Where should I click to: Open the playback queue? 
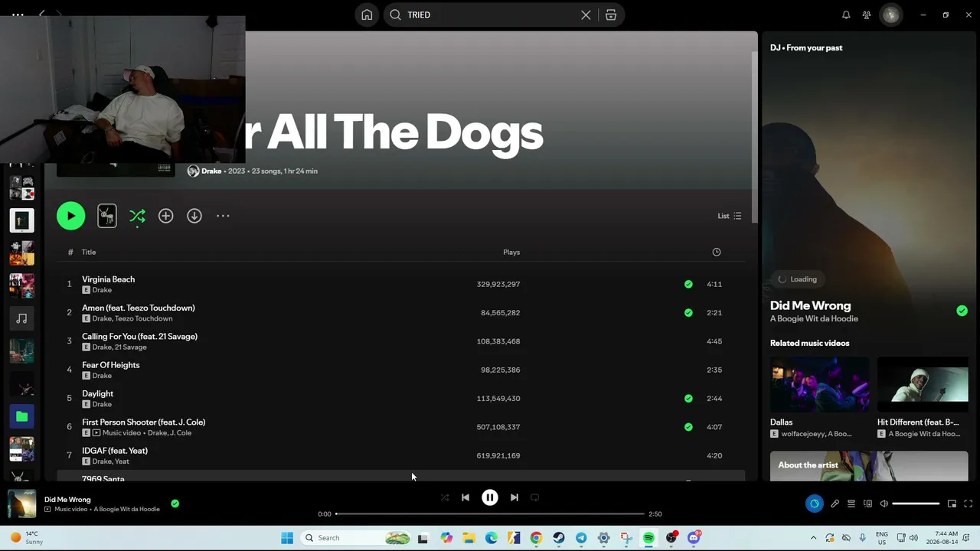pos(851,504)
